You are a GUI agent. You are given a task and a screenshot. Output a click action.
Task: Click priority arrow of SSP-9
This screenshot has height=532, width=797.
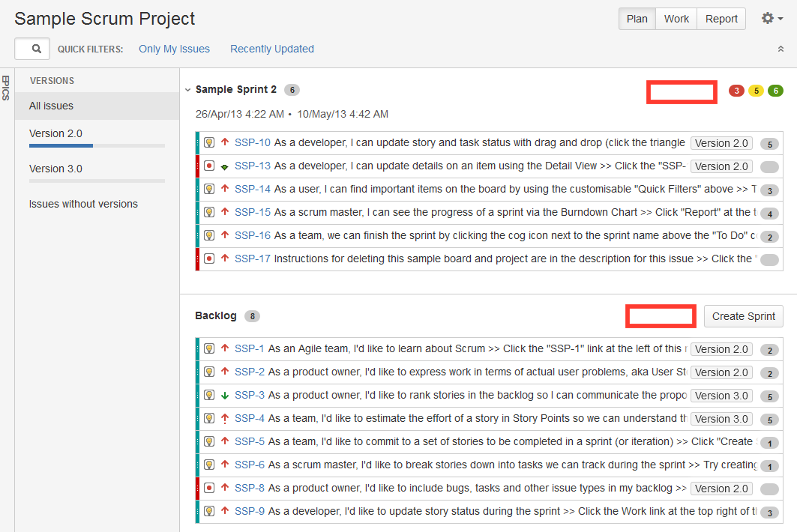click(x=225, y=511)
